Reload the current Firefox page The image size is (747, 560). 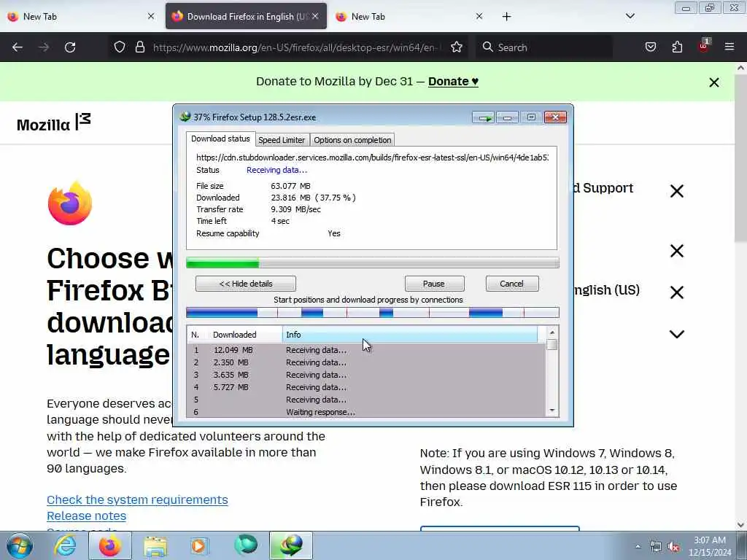pos(70,47)
